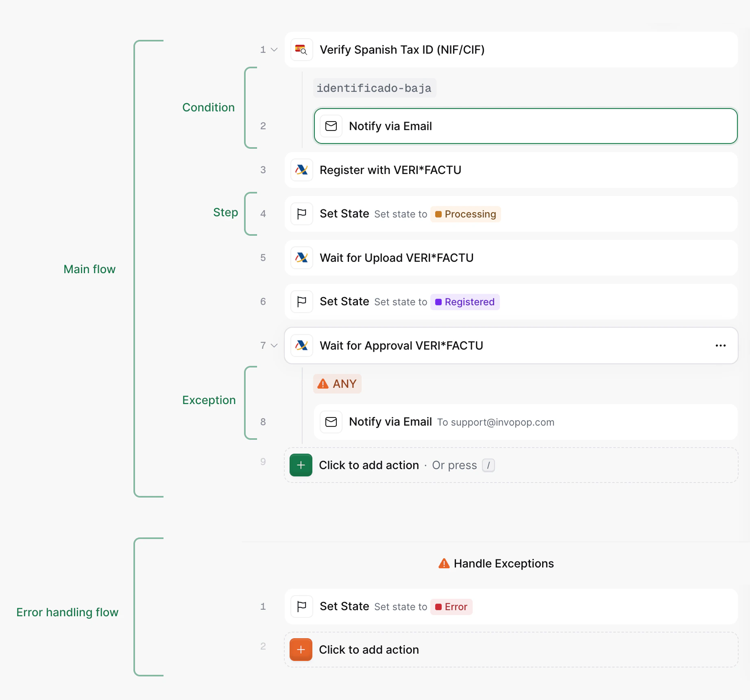The height and width of the screenshot is (700, 750).
Task: Click the orange Processing state badge
Action: 465,214
